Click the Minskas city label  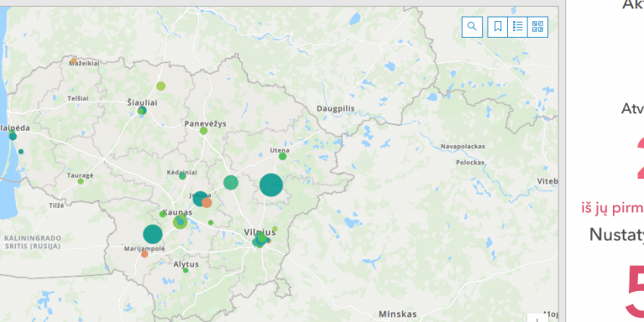(x=398, y=314)
